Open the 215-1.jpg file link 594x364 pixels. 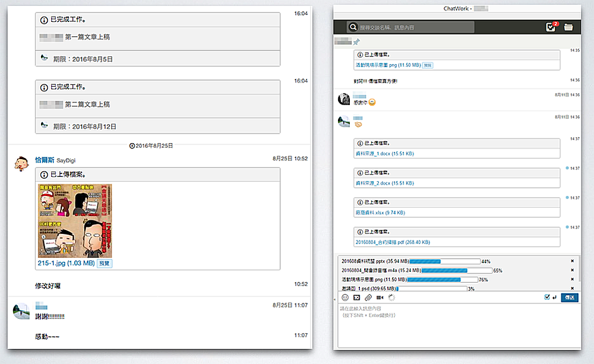66,263
